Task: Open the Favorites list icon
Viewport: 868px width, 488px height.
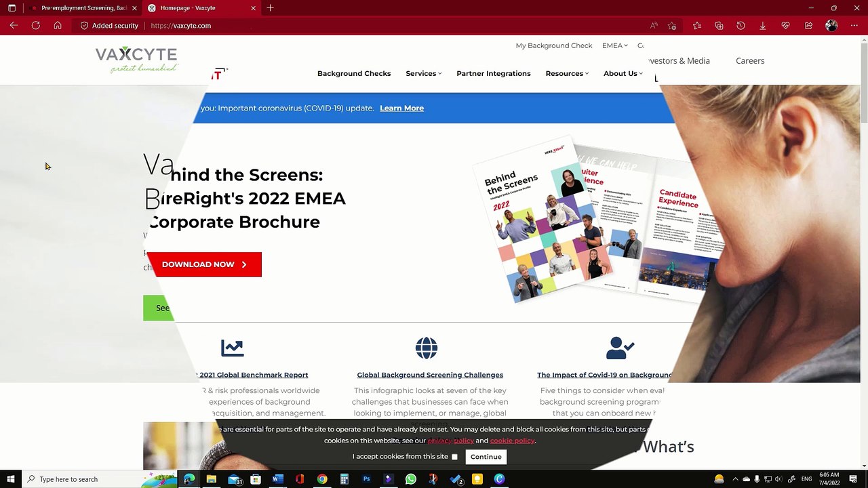Action: [697, 26]
